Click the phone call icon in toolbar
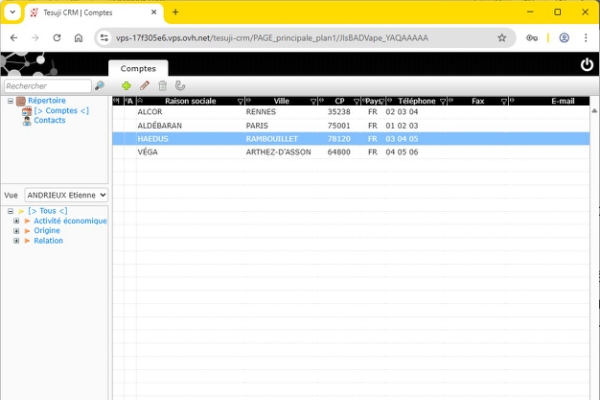This screenshot has width=600, height=400. click(180, 86)
